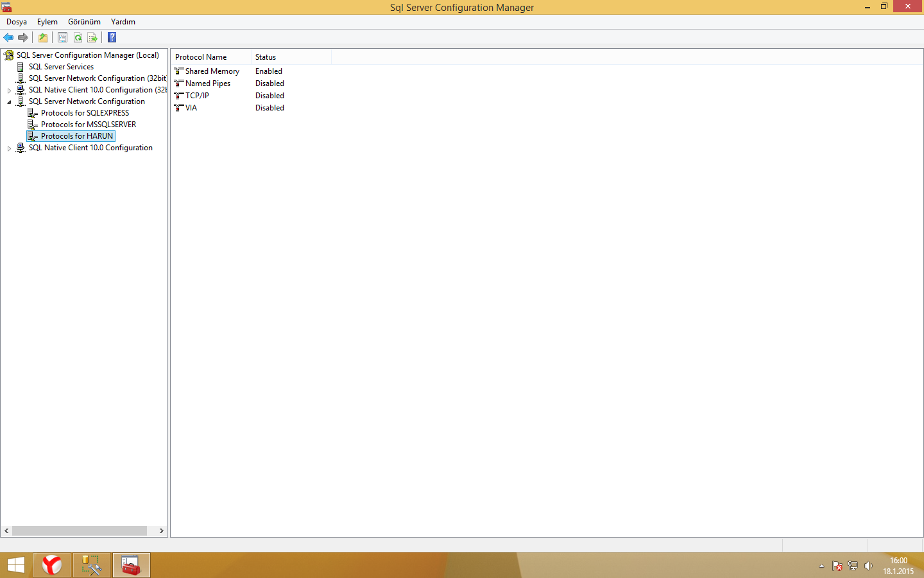924x578 pixels.
Task: Sort by the Protocol Name column header
Action: (x=211, y=57)
